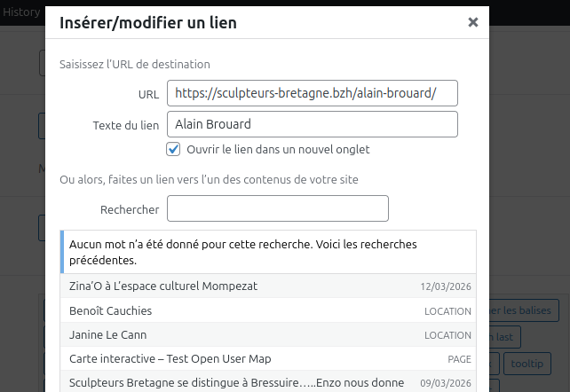Click the 'URL' field label
The image size is (570, 392).
tap(148, 94)
